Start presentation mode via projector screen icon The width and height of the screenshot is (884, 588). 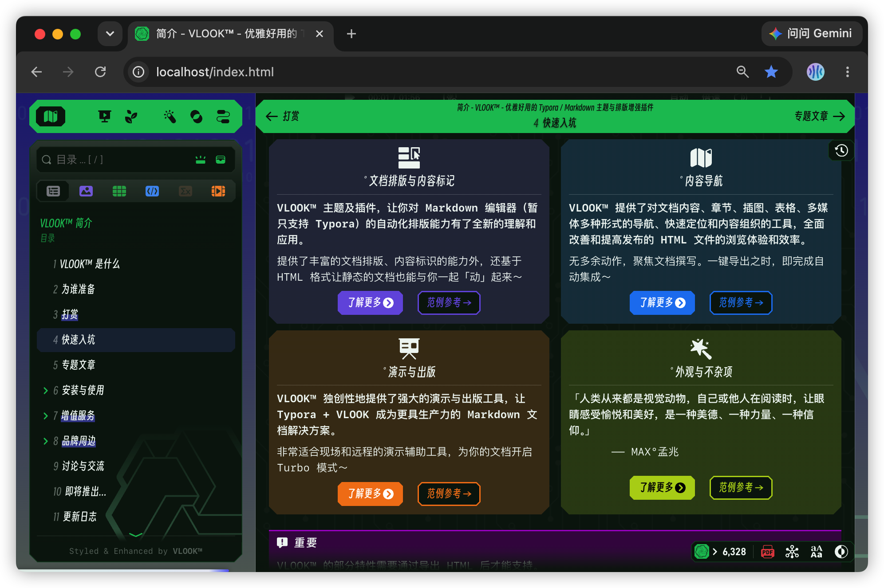click(x=104, y=117)
